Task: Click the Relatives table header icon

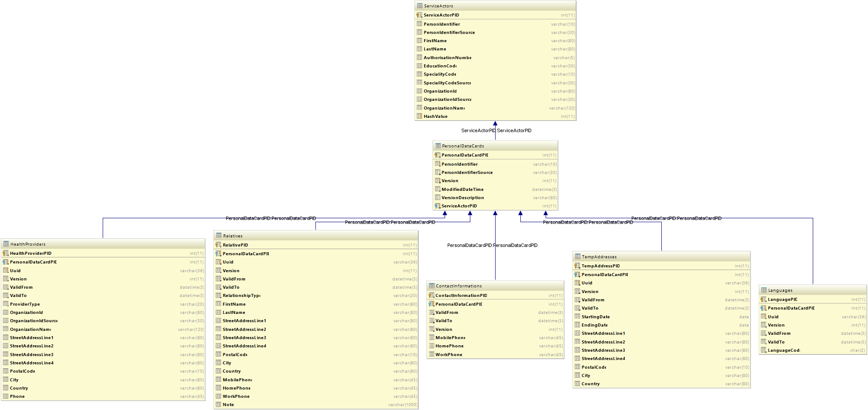Action: point(219,236)
